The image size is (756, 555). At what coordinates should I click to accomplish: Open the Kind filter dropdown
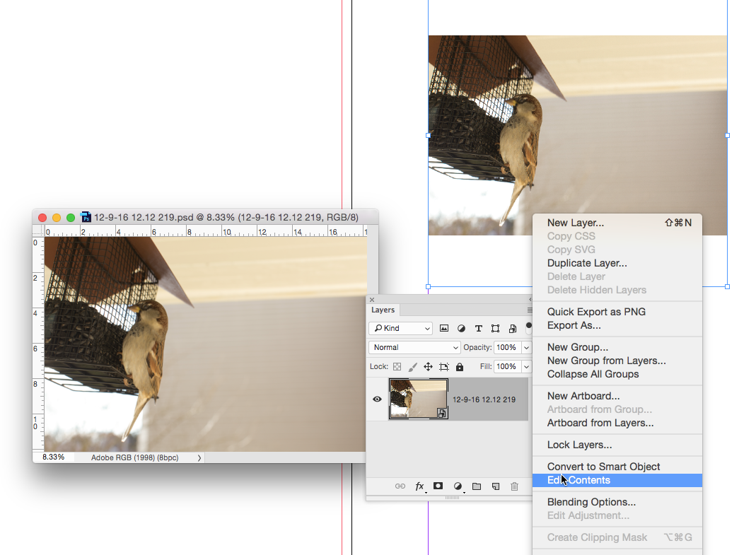click(400, 328)
